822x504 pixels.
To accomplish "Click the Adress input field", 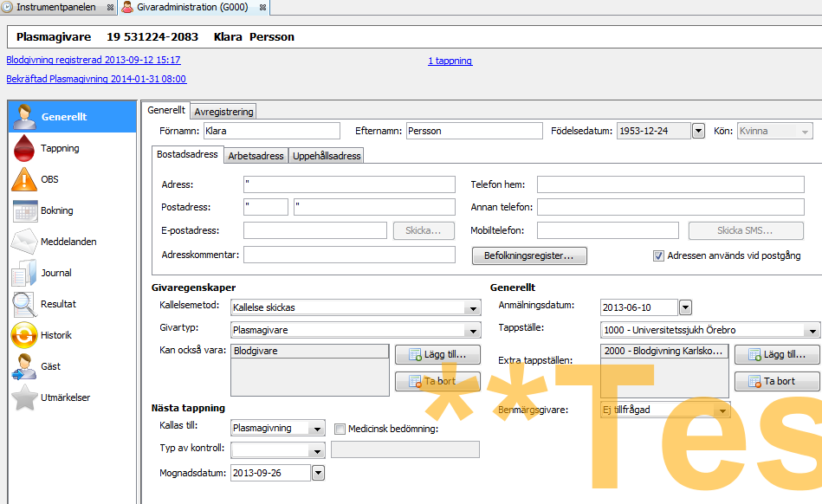I will (x=349, y=184).
